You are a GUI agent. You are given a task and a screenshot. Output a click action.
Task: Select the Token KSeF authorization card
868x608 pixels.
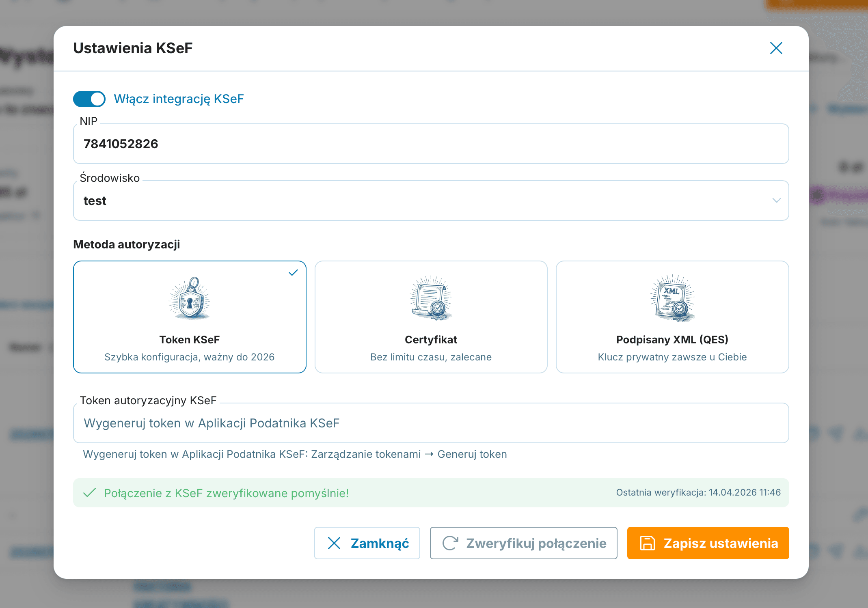(x=190, y=317)
